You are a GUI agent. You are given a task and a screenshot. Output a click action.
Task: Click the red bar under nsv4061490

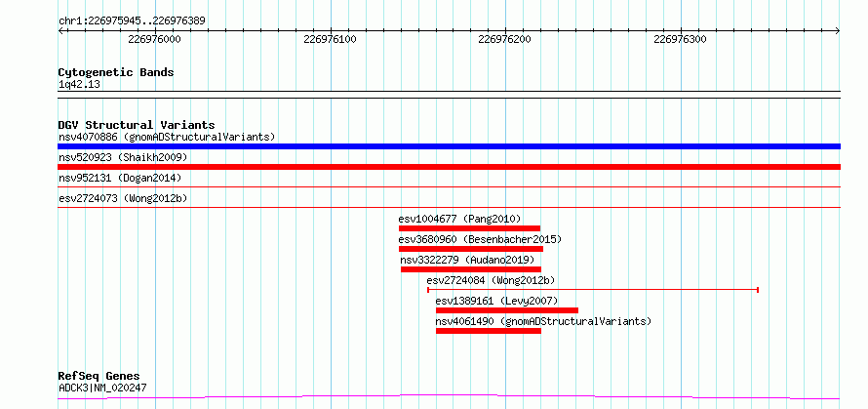489,331
